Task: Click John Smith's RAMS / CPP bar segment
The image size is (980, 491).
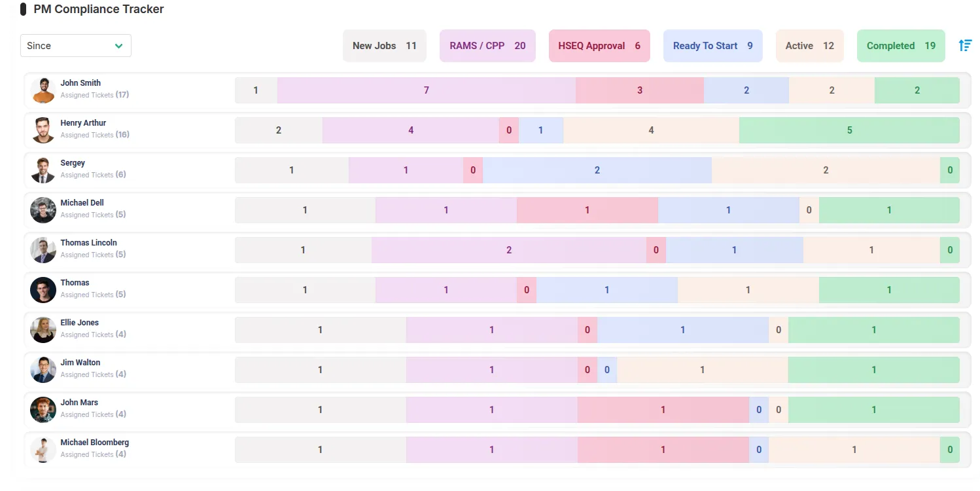Action: point(426,90)
